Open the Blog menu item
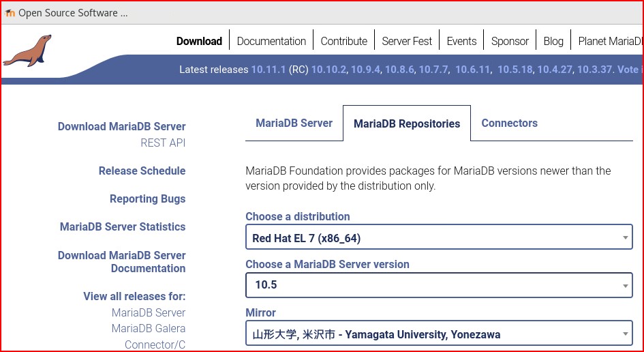 [x=553, y=41]
